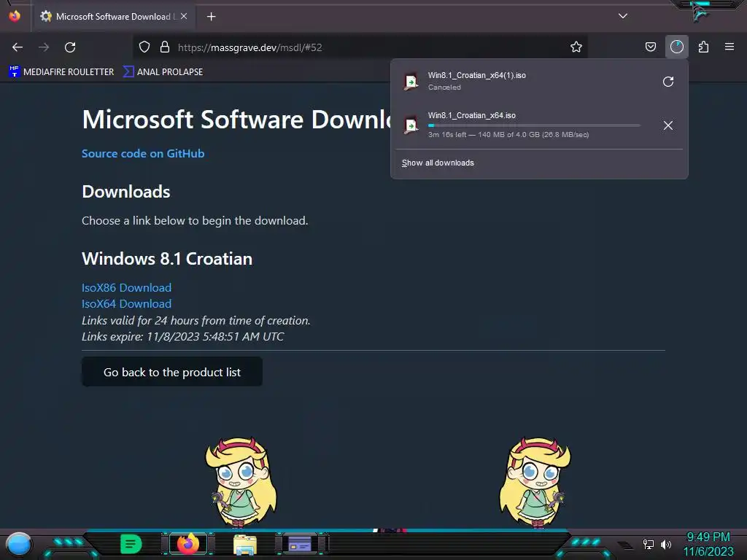
Task: Click the Windows 8.1 Croatian heading
Action: (167, 259)
